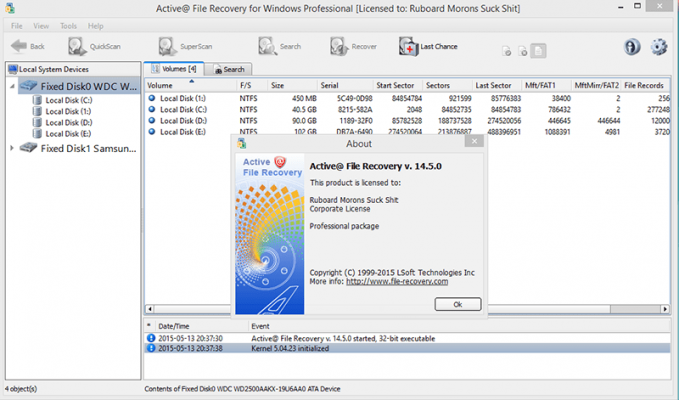Launch SuperScan from the toolbar

tap(180, 46)
